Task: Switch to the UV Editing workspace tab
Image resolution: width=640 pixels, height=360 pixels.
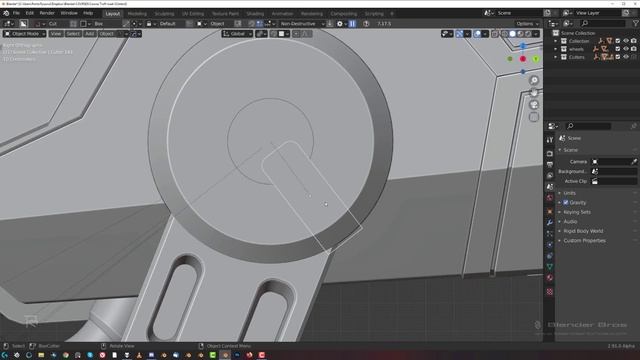Action: [193, 13]
